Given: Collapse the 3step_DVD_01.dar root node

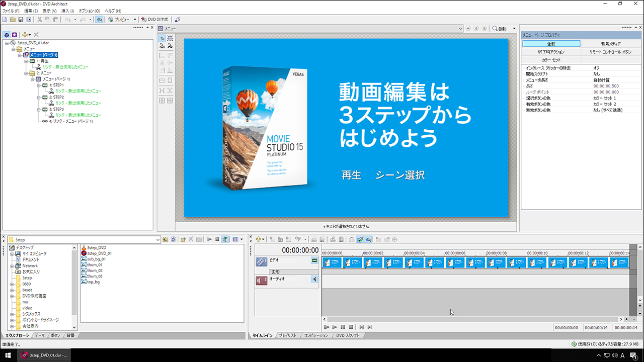Looking at the screenshot, I should (7, 43).
